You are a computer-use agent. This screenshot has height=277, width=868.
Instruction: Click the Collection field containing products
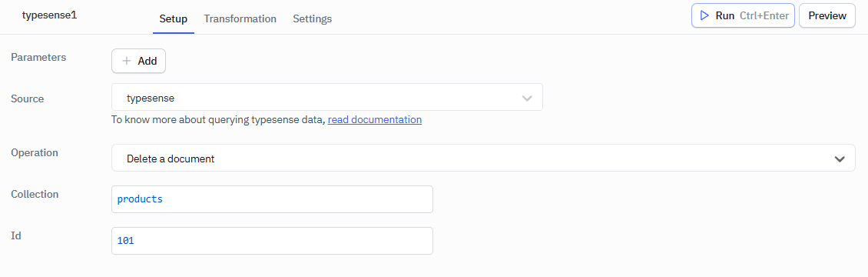pos(273,199)
